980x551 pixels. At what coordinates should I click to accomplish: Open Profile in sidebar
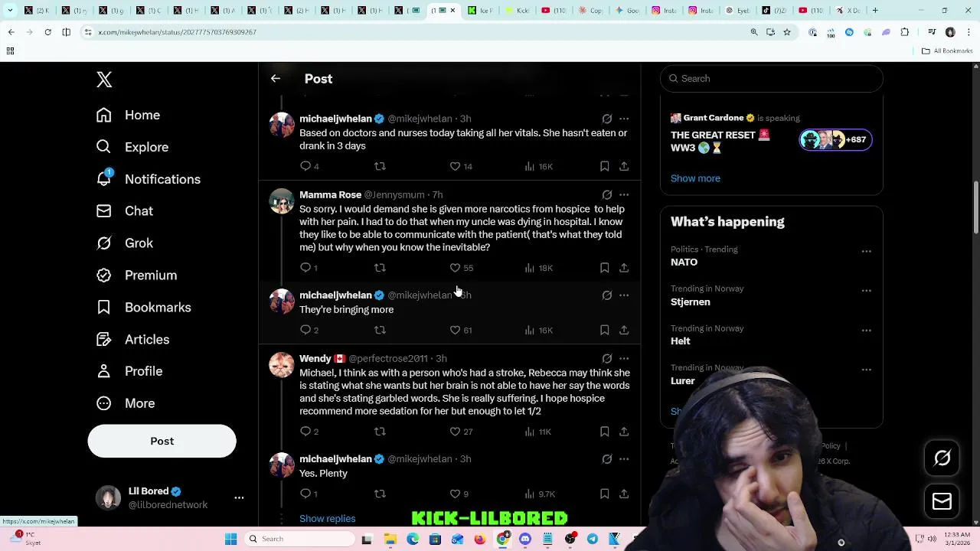tap(129, 371)
